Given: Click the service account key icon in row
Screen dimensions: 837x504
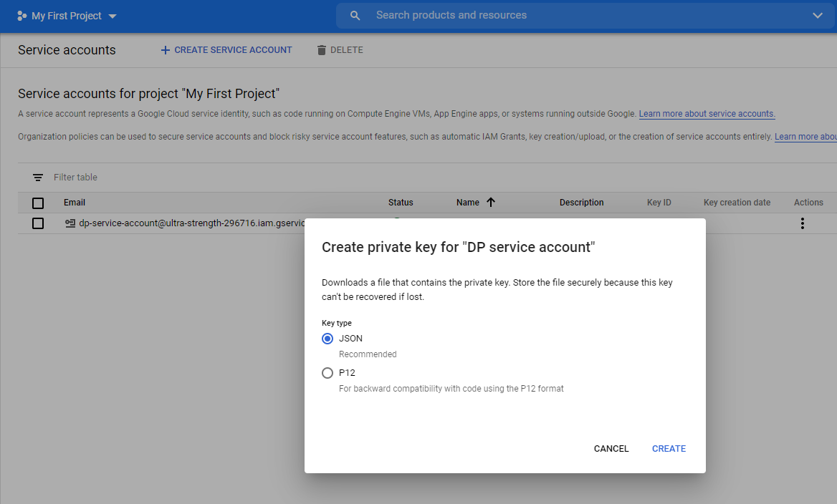Looking at the screenshot, I should click(x=70, y=223).
